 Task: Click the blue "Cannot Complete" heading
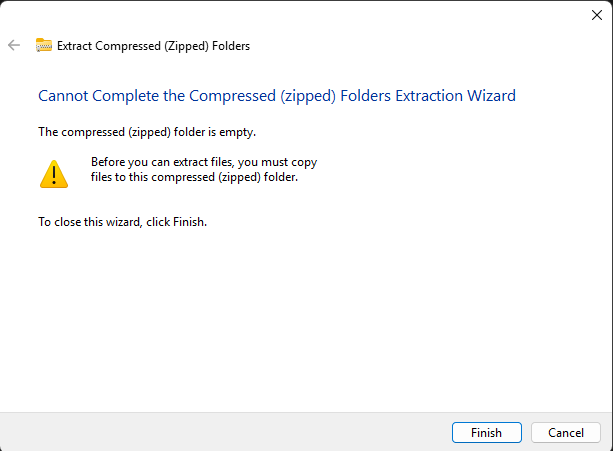click(x=276, y=96)
